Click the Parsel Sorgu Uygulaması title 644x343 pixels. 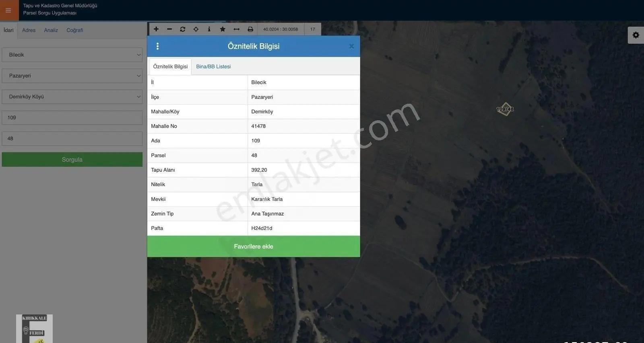(50, 13)
